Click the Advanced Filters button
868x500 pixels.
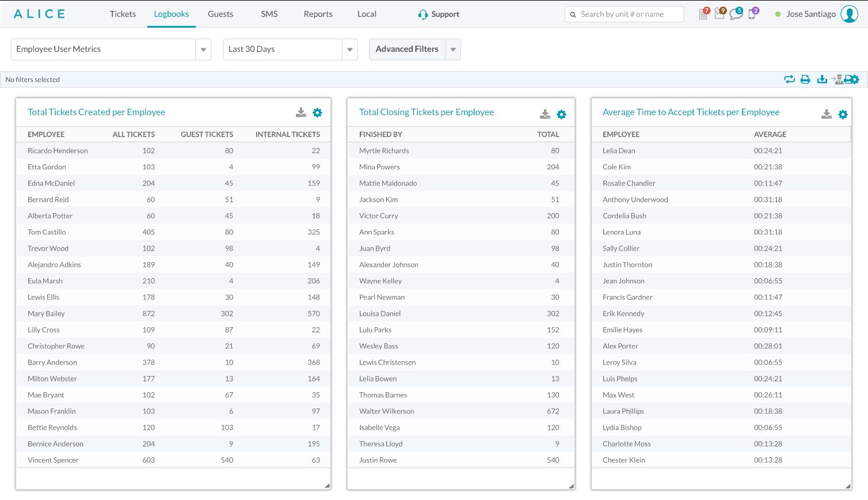pos(407,50)
